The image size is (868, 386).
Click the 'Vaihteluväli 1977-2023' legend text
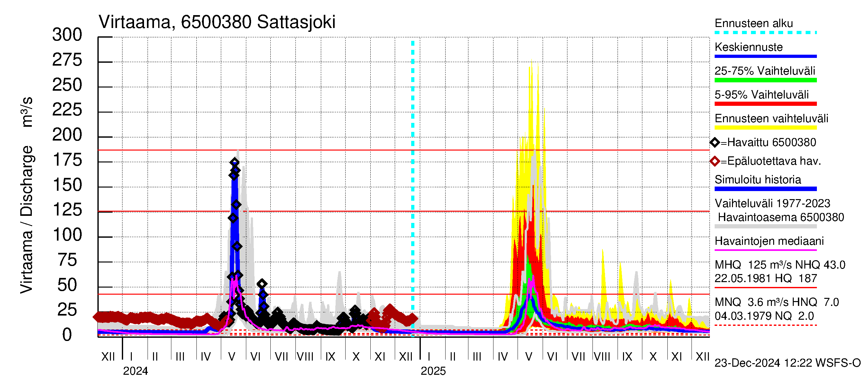[x=772, y=203]
